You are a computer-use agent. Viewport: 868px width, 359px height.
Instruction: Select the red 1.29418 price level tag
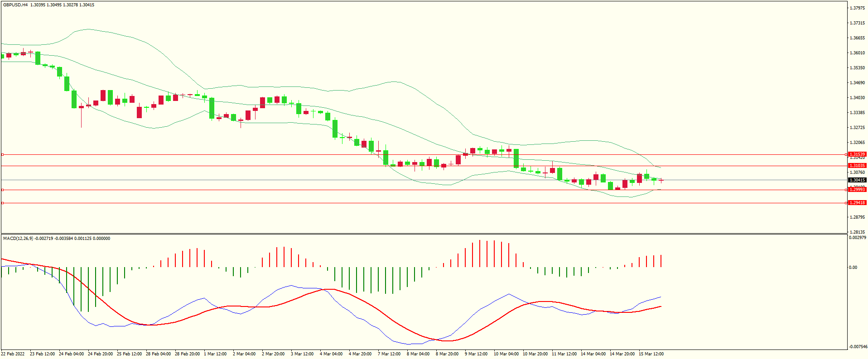pos(857,203)
